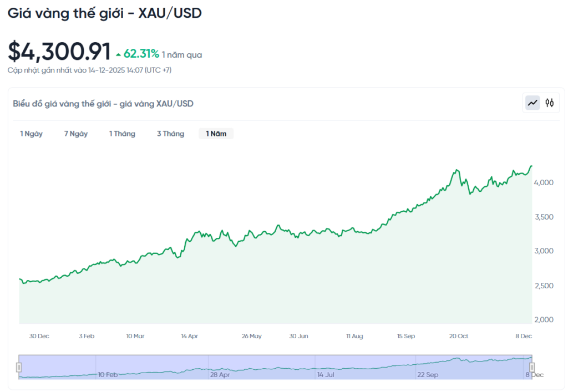Switch to the line chart view
The width and height of the screenshot is (568, 392).
(533, 103)
